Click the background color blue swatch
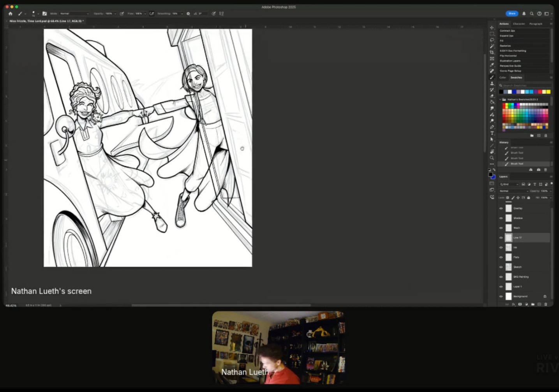 click(x=493, y=177)
